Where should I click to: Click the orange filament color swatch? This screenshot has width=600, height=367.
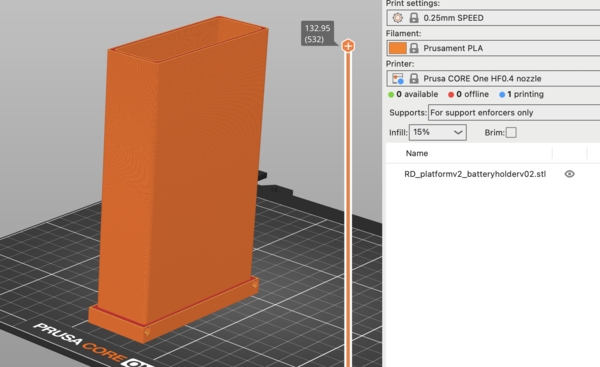(x=398, y=48)
